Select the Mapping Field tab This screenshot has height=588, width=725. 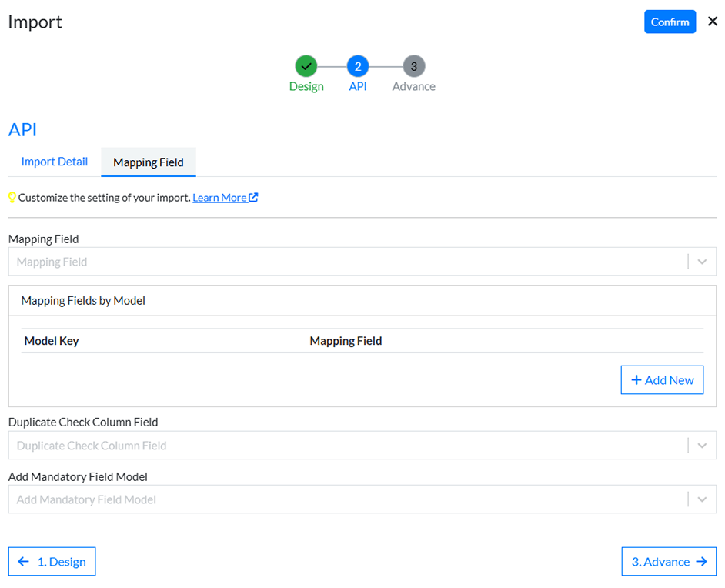pyautogui.click(x=149, y=162)
